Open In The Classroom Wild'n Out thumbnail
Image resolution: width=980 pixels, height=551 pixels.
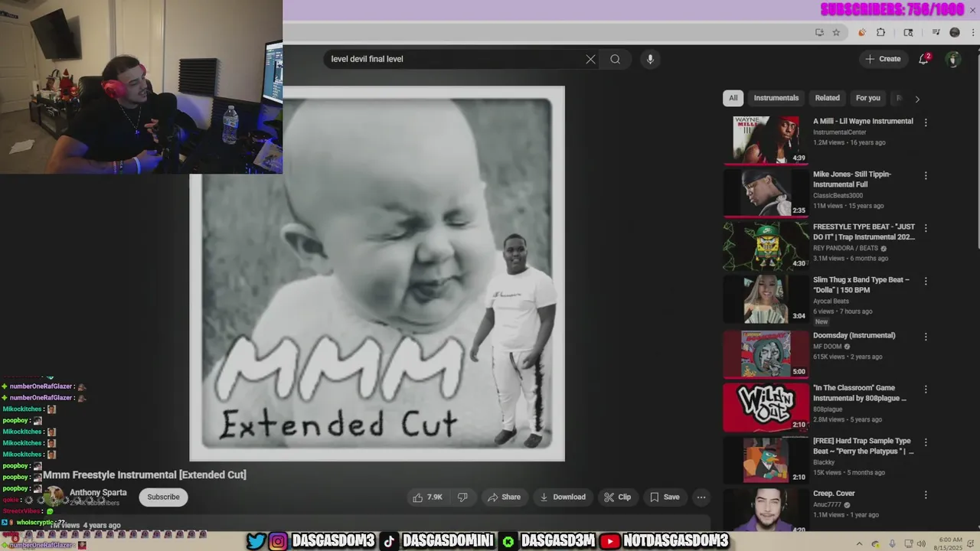(x=766, y=407)
